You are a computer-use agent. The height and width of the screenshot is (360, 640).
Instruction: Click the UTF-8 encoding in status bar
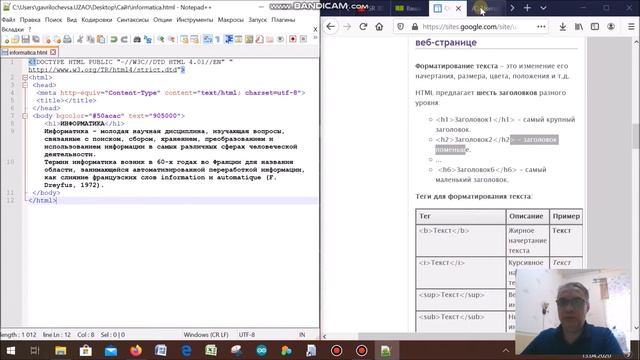click(247, 335)
